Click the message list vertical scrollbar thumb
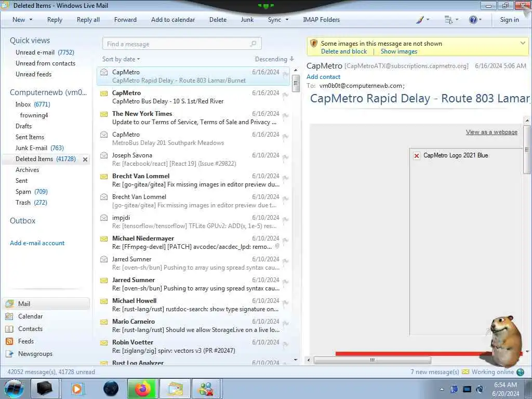Screen dimensions: 532x399 click(296, 83)
